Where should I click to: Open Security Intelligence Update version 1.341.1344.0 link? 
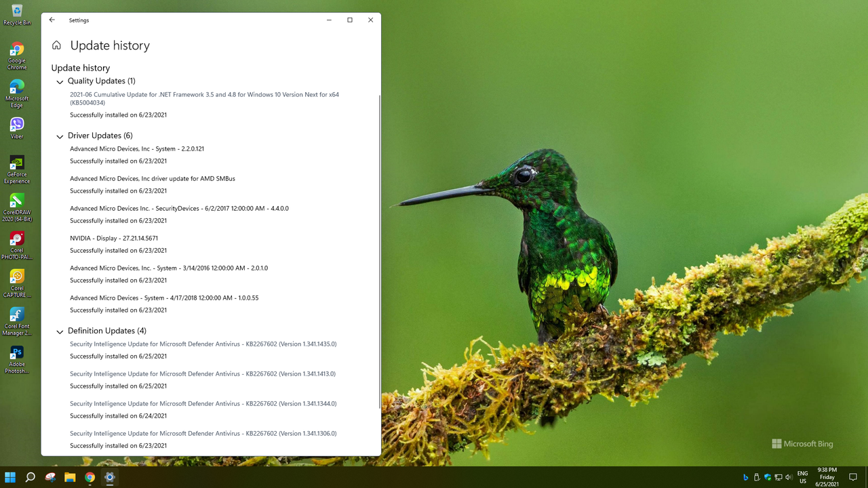pyautogui.click(x=203, y=403)
